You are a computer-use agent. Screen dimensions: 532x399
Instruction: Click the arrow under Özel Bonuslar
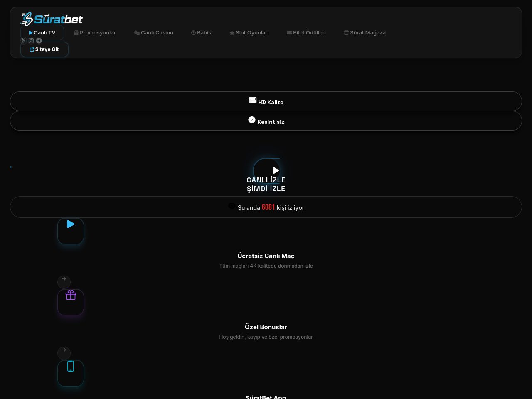64,353
